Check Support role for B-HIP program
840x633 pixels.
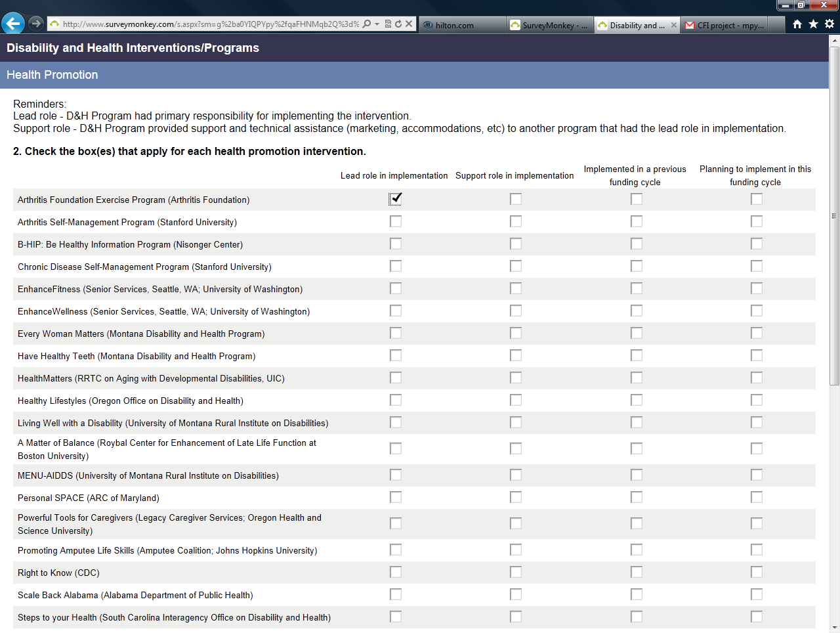pos(516,244)
